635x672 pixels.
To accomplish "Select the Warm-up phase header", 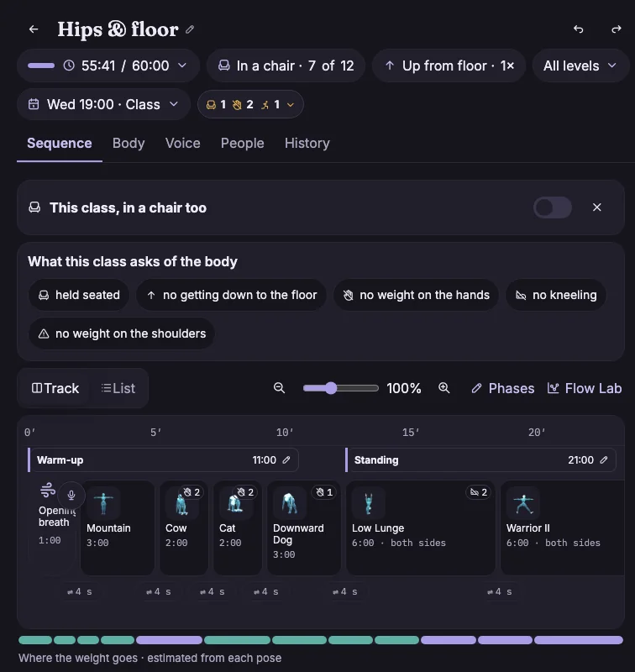I will [163, 459].
